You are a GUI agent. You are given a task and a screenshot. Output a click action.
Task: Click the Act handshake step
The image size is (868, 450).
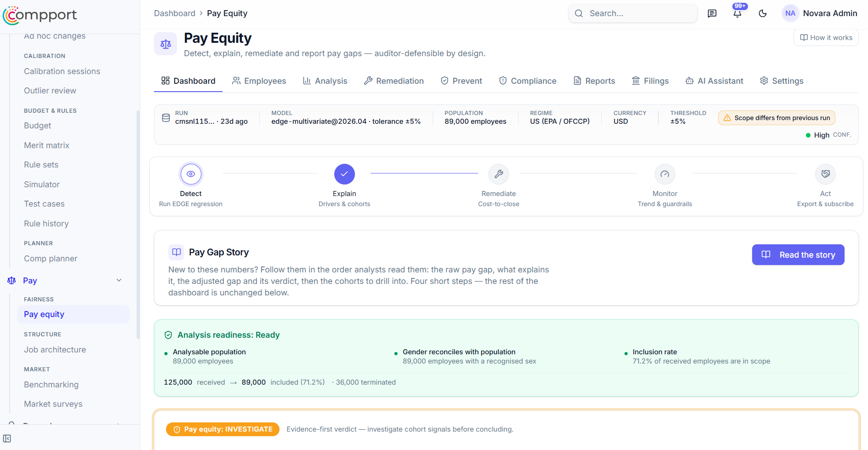(825, 174)
